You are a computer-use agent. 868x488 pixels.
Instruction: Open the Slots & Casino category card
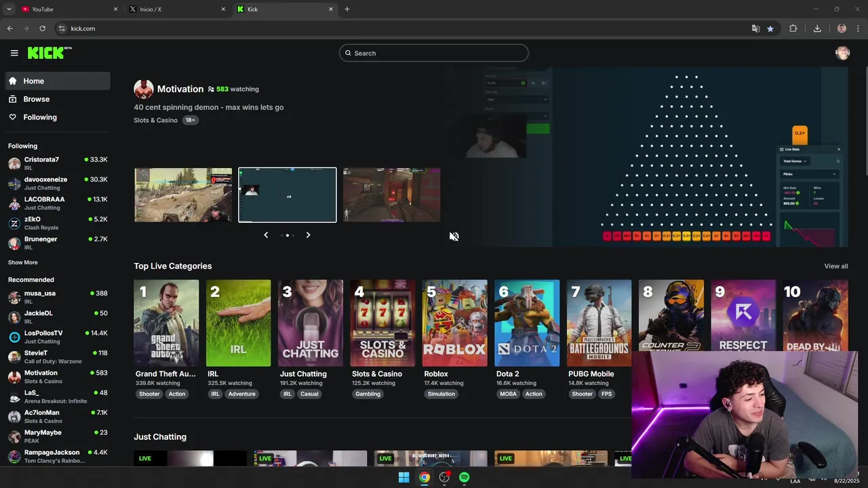(382, 323)
